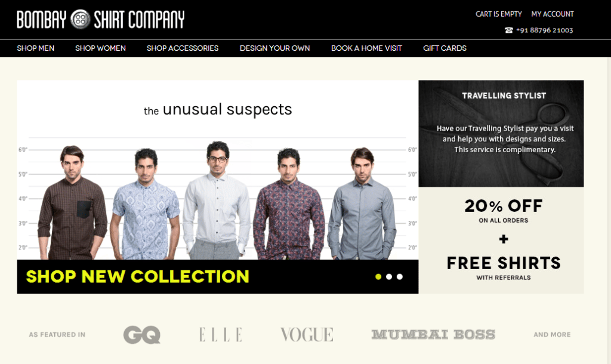Click the GQ magazine logo
This screenshot has height=364, width=611.
tap(142, 334)
